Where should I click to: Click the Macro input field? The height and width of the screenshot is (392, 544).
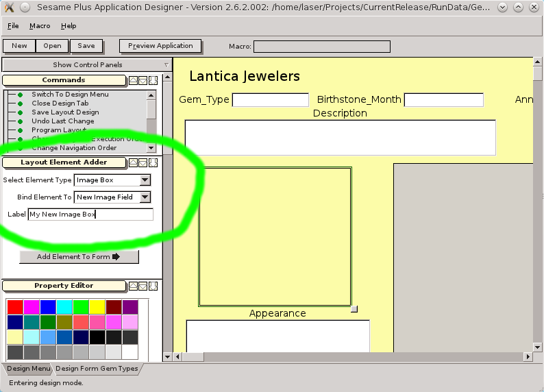click(322, 47)
